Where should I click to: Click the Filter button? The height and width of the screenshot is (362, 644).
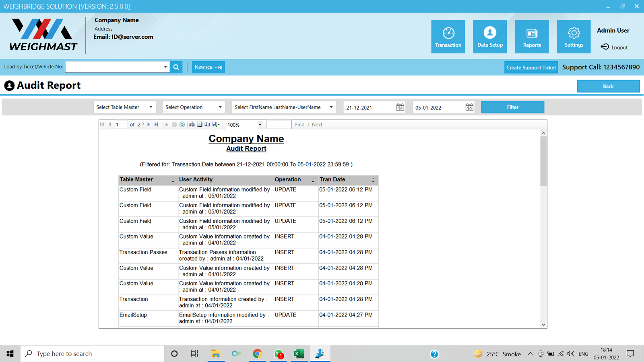[512, 107]
